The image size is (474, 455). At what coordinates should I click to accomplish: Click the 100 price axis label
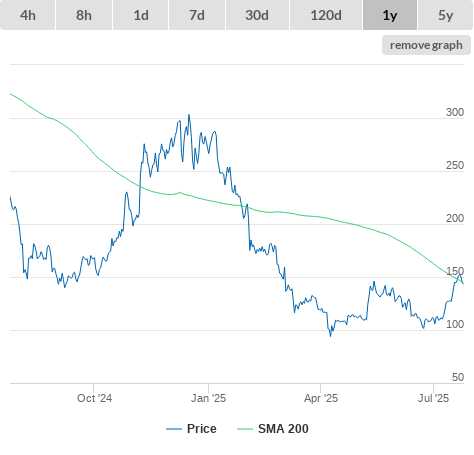coord(455,324)
